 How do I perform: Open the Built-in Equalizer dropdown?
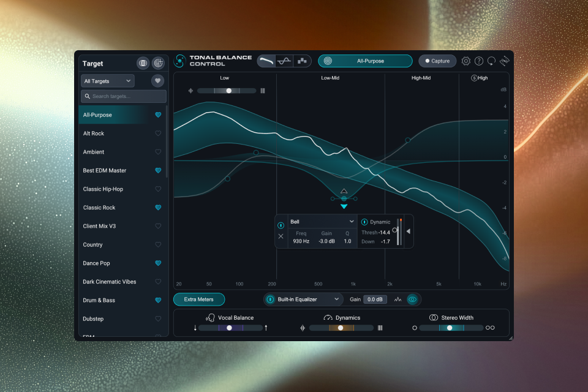tap(308, 300)
